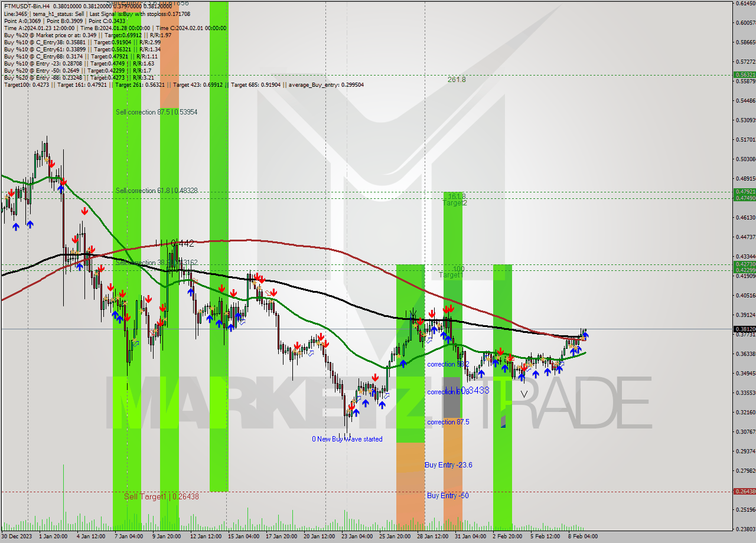Click the '23 Jan 04:00' time axis label
This screenshot has width=756, height=543.
point(358,537)
